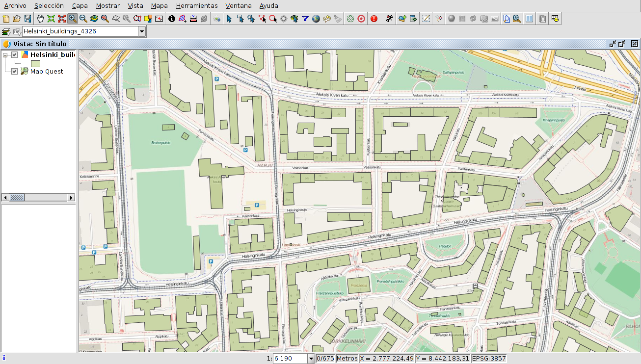Open the Capa menu
The height and width of the screenshot is (364, 641).
[x=80, y=6]
